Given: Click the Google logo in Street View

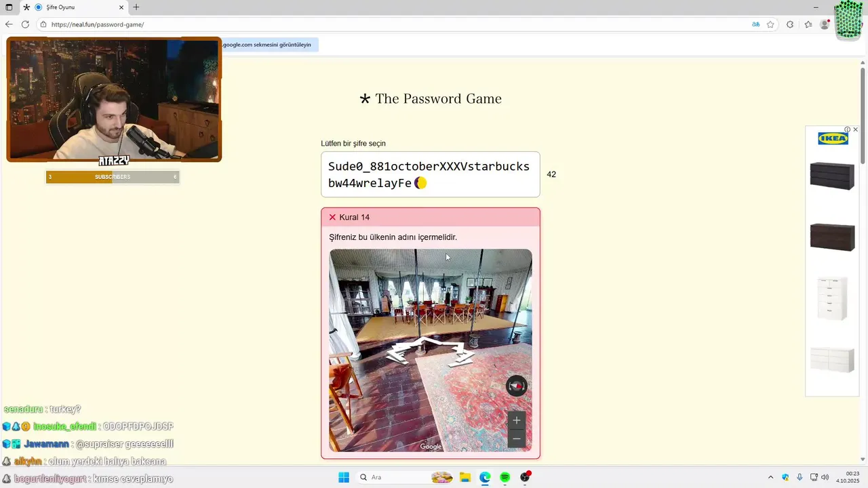Looking at the screenshot, I should click(431, 446).
